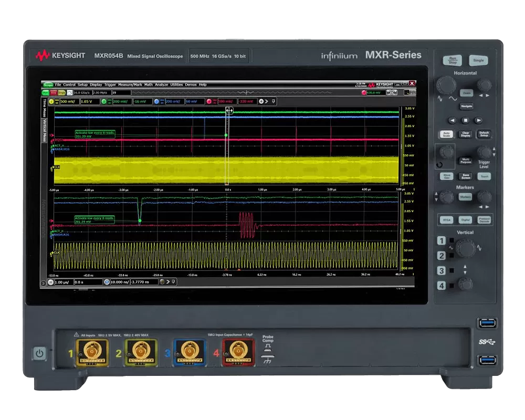Screen dimensions: 525x420
Task: Click the navigate stop square button
Action: tap(465, 120)
